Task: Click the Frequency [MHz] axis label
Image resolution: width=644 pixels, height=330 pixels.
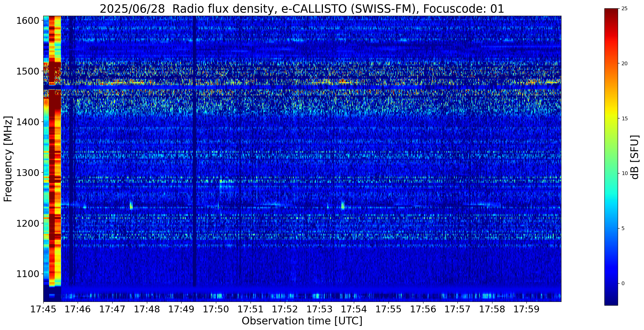Action: coord(8,159)
